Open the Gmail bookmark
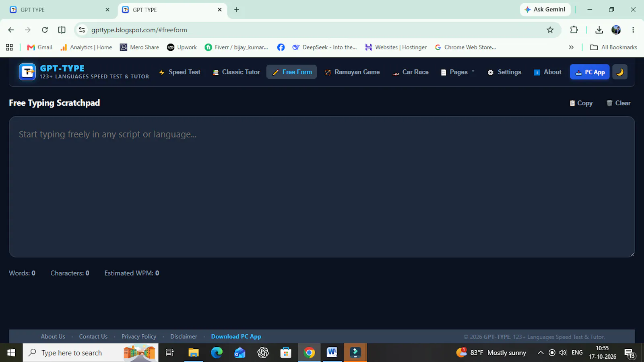Screen dimensions: 644x362 tap(39, 47)
